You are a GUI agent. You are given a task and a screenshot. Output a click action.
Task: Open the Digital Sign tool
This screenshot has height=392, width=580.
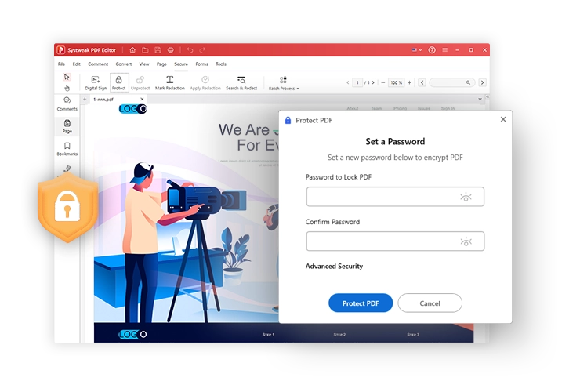pyautogui.click(x=96, y=83)
